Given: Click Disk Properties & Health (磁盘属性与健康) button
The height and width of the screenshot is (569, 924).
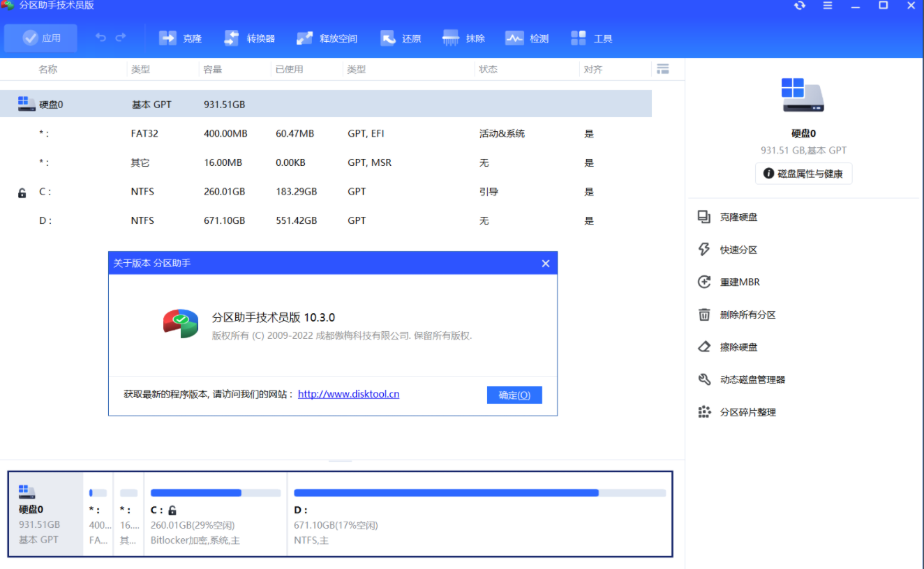Looking at the screenshot, I should click(x=803, y=174).
